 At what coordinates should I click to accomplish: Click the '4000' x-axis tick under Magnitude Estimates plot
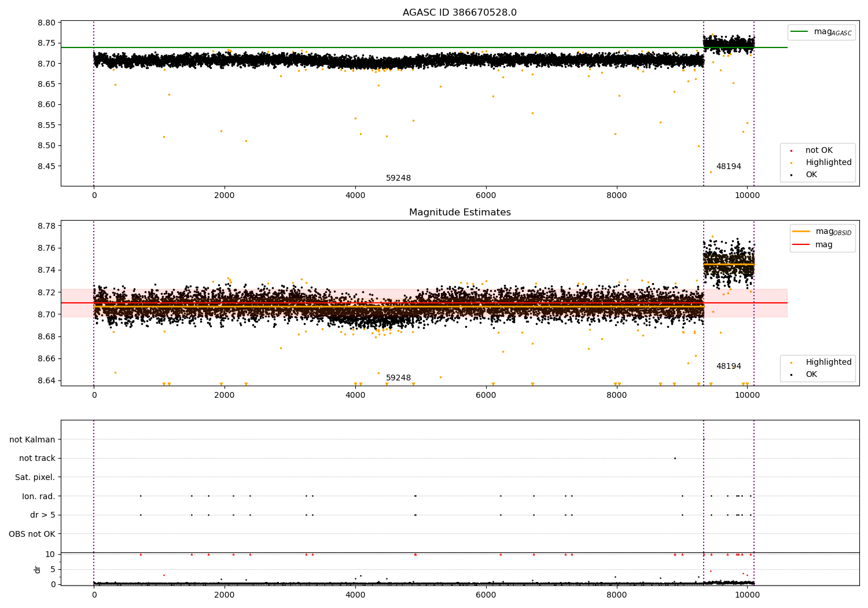tap(355, 395)
